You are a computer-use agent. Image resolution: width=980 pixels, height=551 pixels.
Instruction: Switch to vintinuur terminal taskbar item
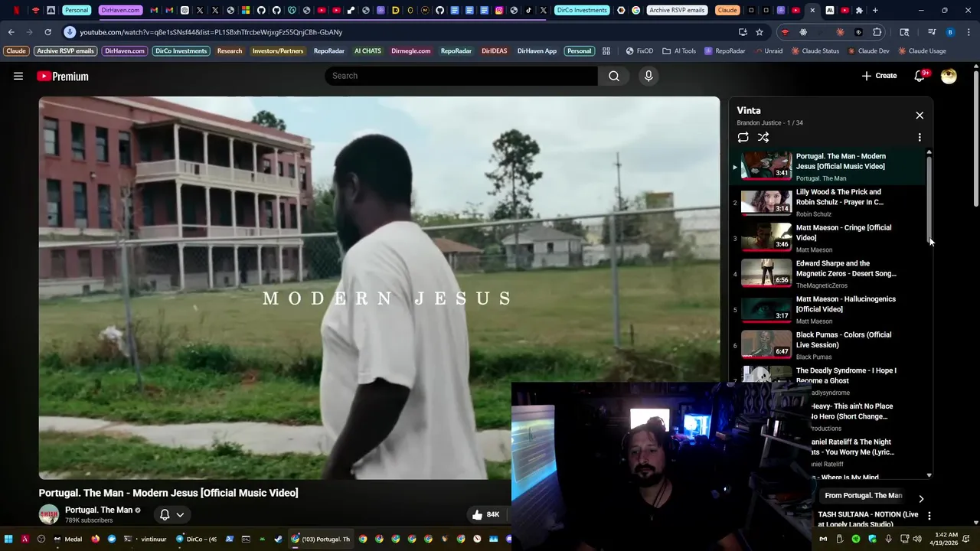pos(145,539)
